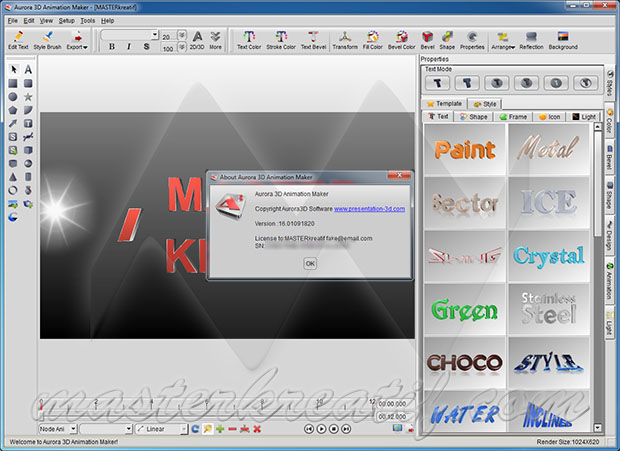Choose Bevel Color from the toolbar
This screenshot has width=620, height=451.
tap(401, 40)
